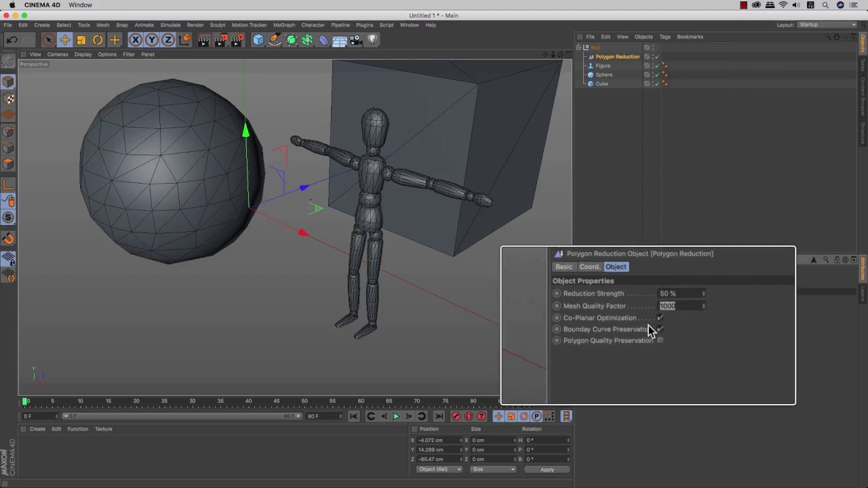Click the Undo arrow in the toolbar

[12, 40]
